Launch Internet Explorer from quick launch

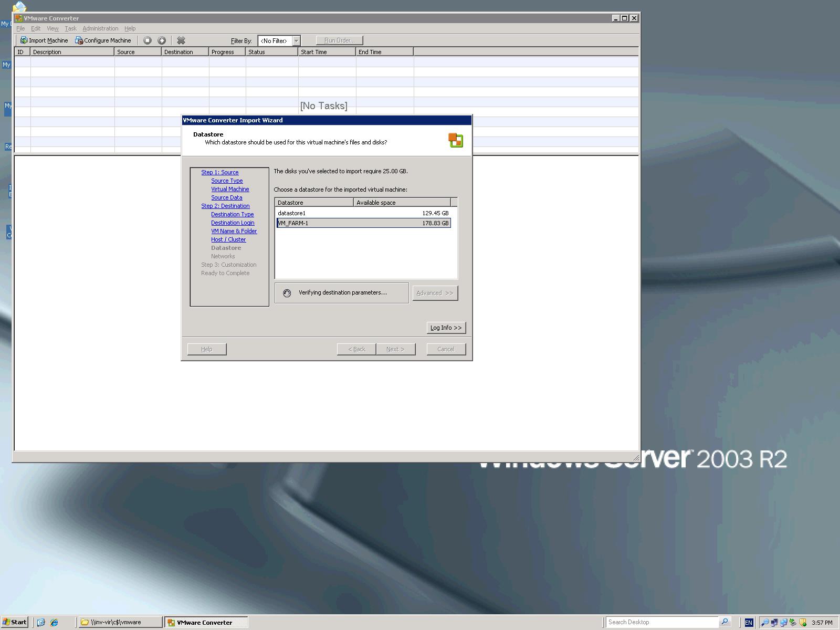point(54,622)
